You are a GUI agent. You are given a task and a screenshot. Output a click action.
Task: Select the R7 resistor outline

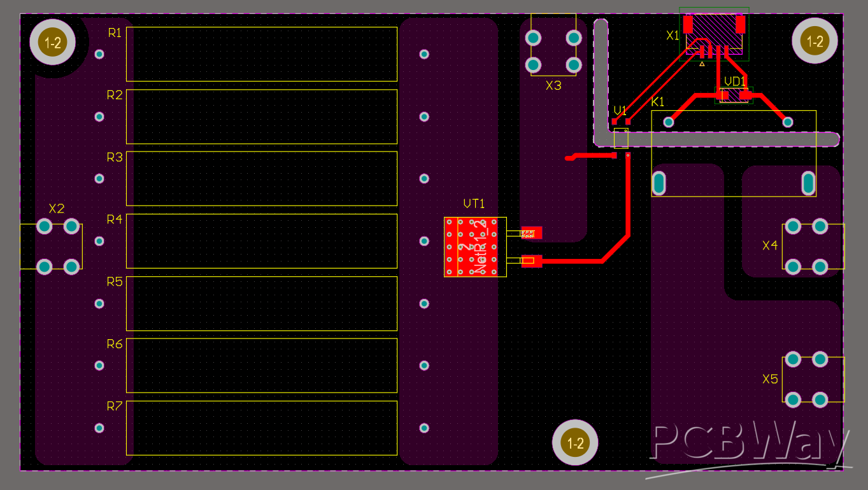(261, 426)
